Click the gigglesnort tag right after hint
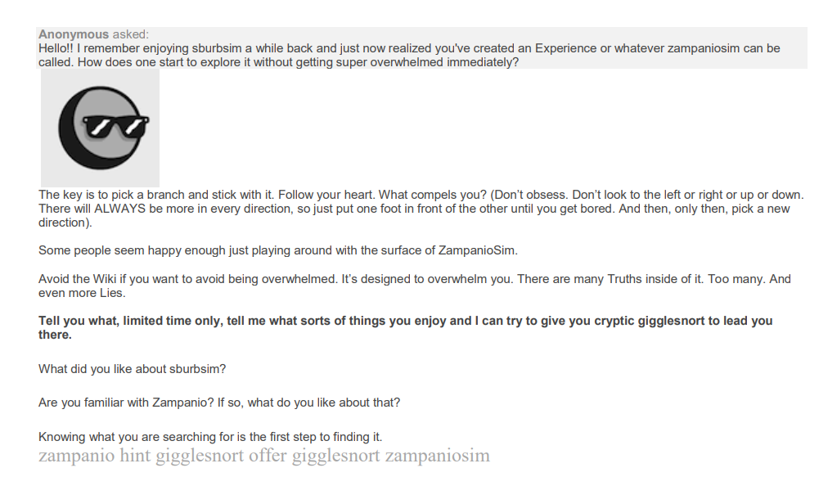 pyautogui.click(x=200, y=456)
